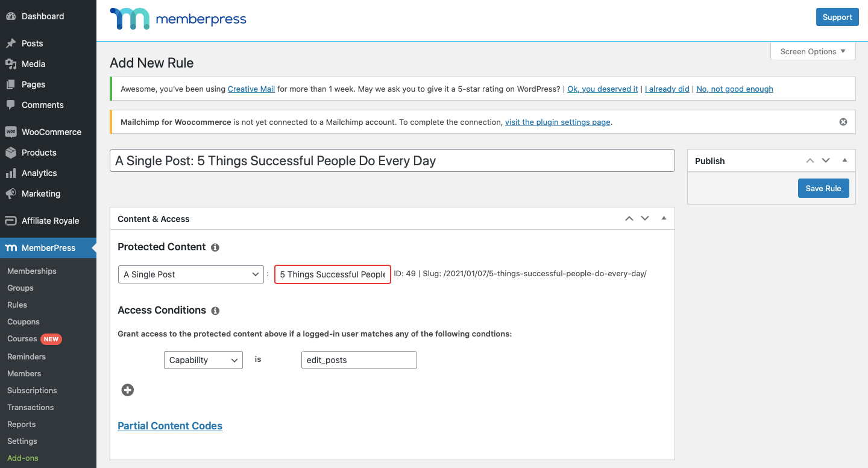Click the Save Rule button

point(823,188)
